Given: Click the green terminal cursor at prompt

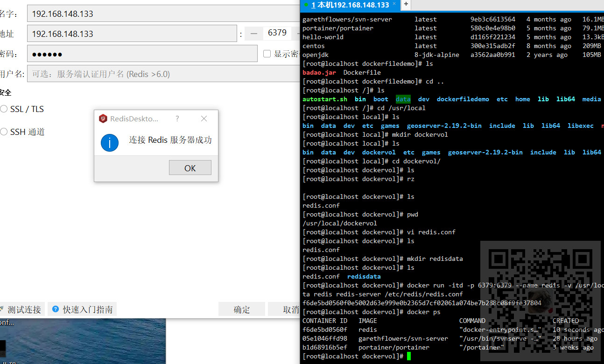Looking at the screenshot, I should [409, 356].
